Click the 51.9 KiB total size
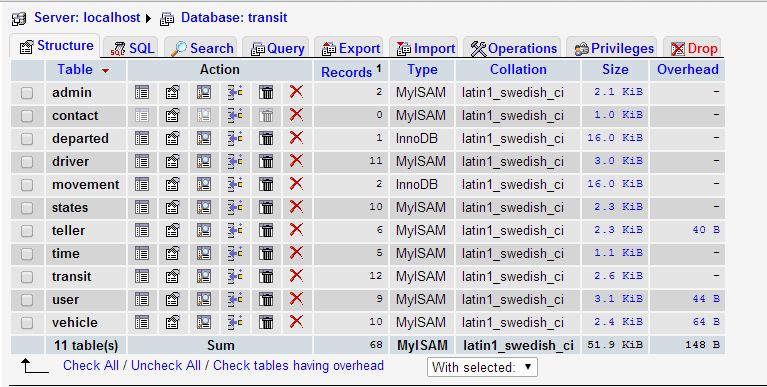This screenshot has height=387, width=767. [x=615, y=345]
